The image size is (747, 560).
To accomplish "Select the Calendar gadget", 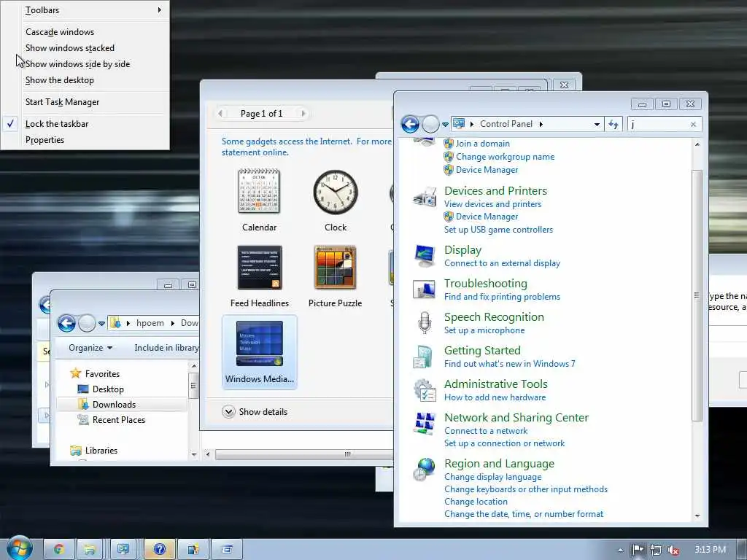I will click(x=259, y=200).
